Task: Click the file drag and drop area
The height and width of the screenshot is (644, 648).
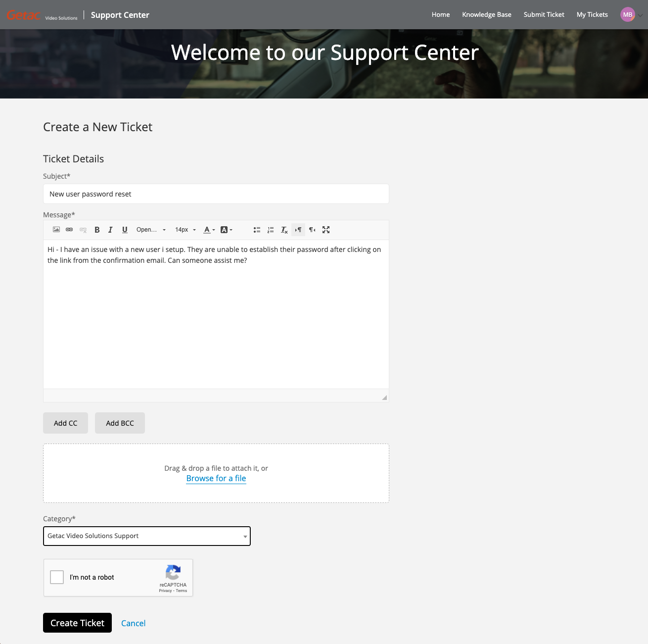Action: coord(216,473)
